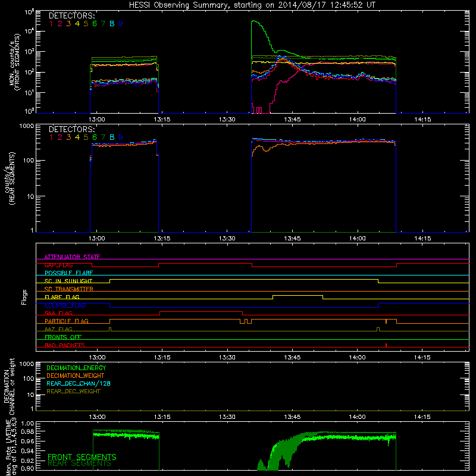Screen dimensions: 476x476
Task: Click the 13:15 tick label under the flags plot
Action: [x=162, y=358]
